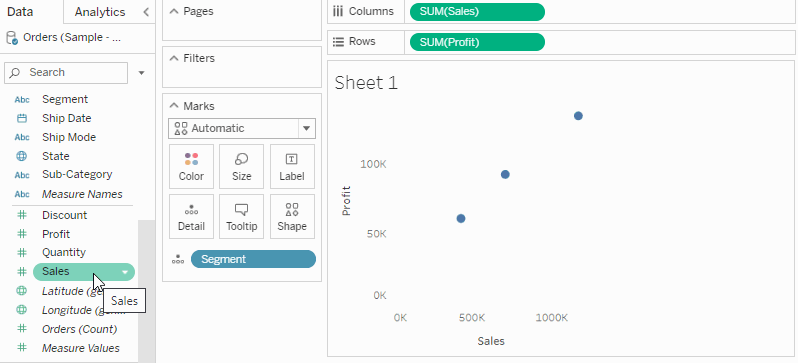The height and width of the screenshot is (363, 798).
Task: Collapse the Filters shelf
Action: [x=175, y=58]
